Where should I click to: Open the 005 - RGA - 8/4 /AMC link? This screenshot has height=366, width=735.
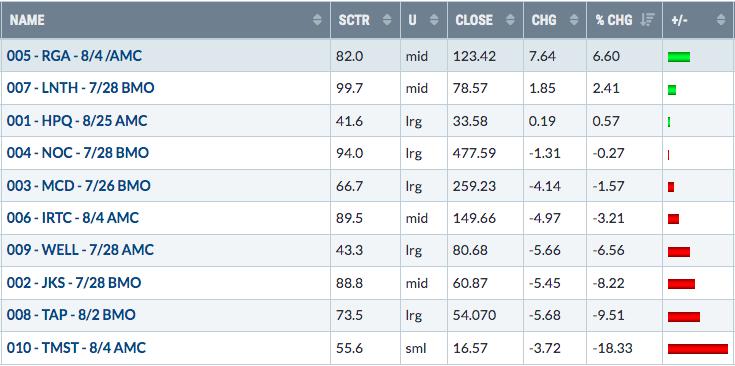pos(74,56)
